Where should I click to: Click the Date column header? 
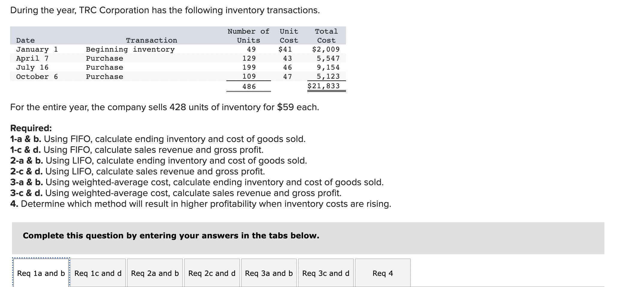point(25,40)
